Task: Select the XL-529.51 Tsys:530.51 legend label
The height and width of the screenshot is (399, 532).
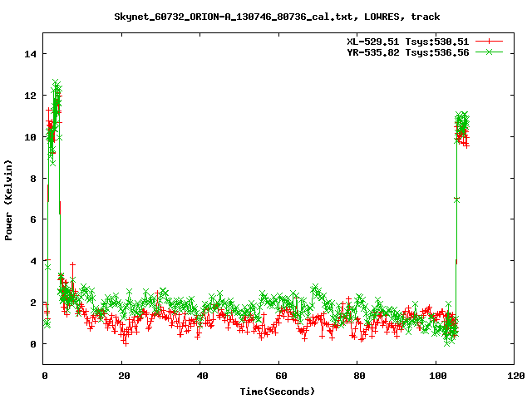Action: [x=407, y=42]
